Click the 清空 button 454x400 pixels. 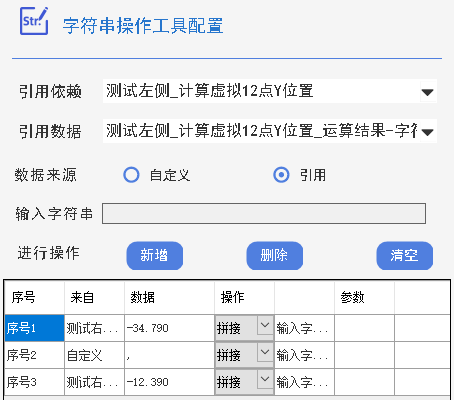pyautogui.click(x=405, y=256)
